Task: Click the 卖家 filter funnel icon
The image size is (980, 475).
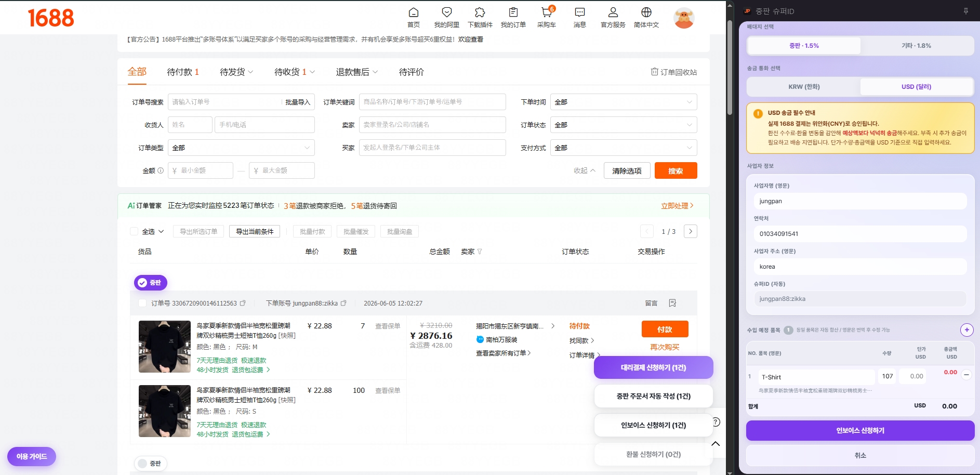Action: coord(480,252)
